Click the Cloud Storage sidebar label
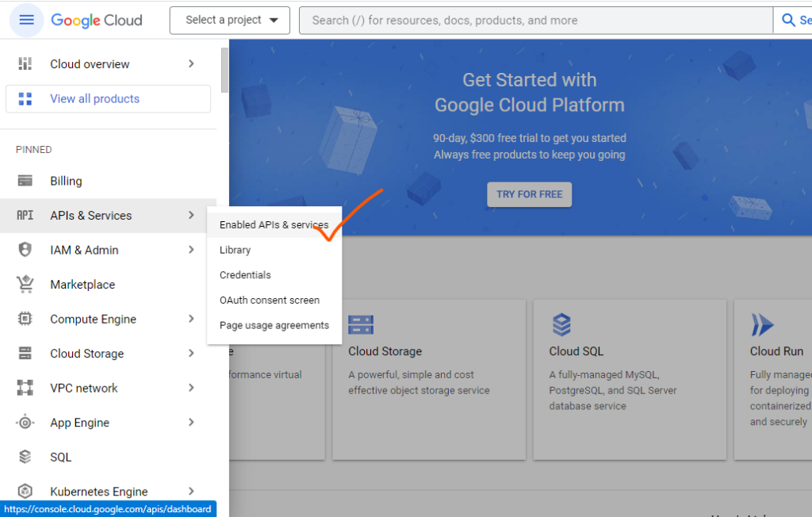Screen dimensions: 812x517 coord(87,354)
